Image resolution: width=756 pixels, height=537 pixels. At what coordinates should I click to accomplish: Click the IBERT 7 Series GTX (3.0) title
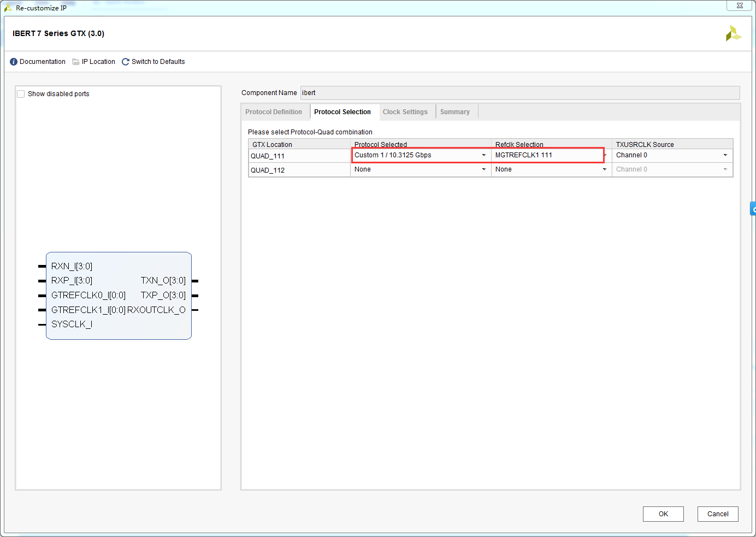pyautogui.click(x=58, y=33)
